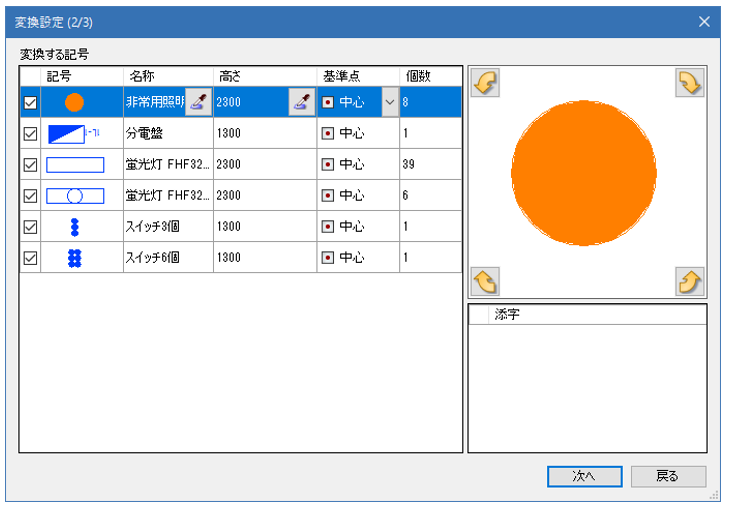Click the eyedropper icon beside 非常用照明 name
Image resolution: width=729 pixels, height=509 pixels.
[198, 102]
